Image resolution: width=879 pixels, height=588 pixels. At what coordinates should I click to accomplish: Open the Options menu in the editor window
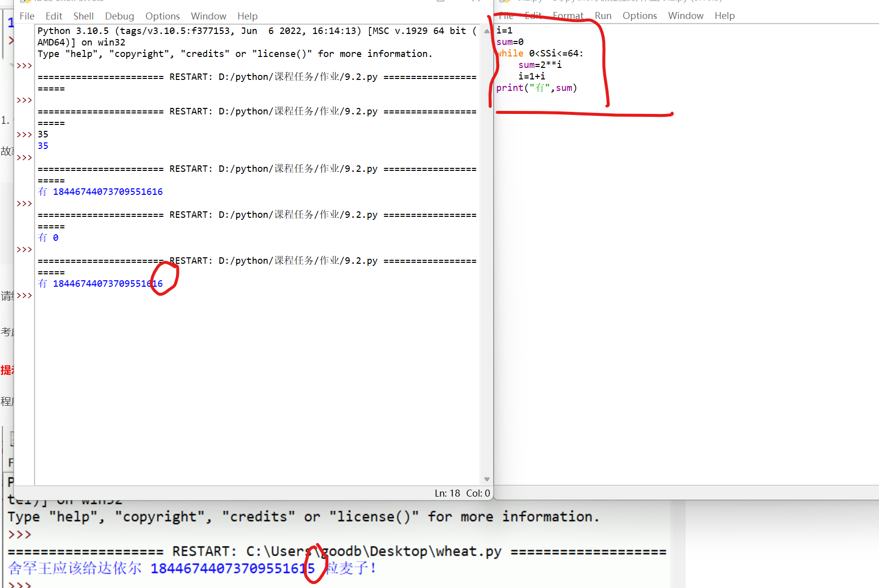640,15
